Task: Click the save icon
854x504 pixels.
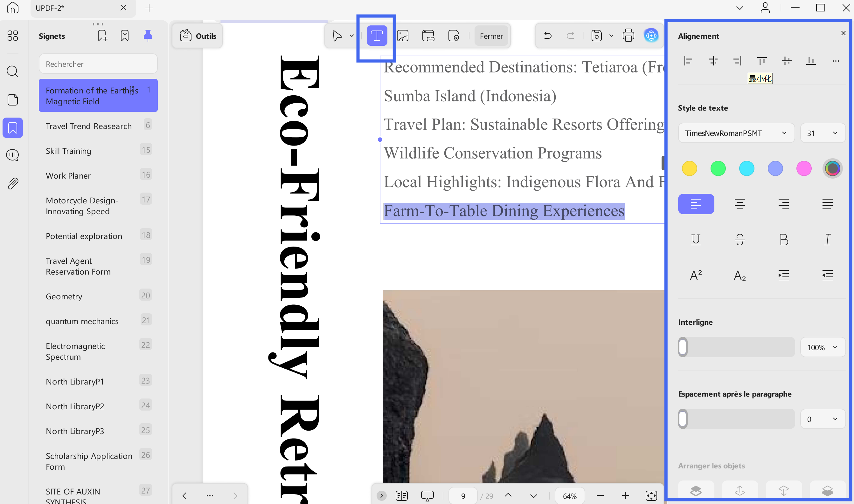Action: (x=597, y=36)
